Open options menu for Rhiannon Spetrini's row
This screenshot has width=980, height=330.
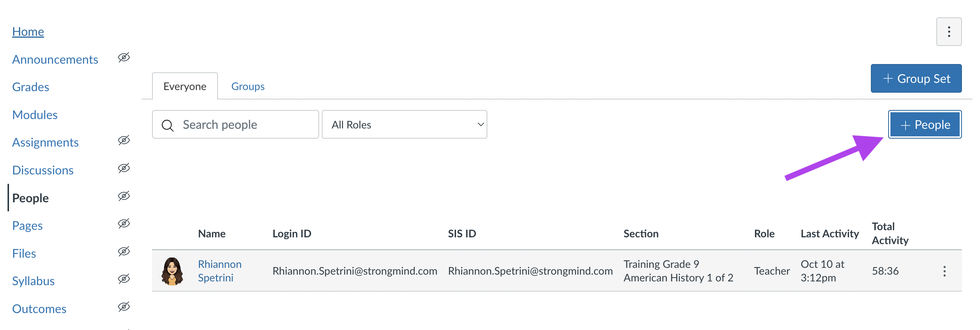pyautogui.click(x=944, y=271)
